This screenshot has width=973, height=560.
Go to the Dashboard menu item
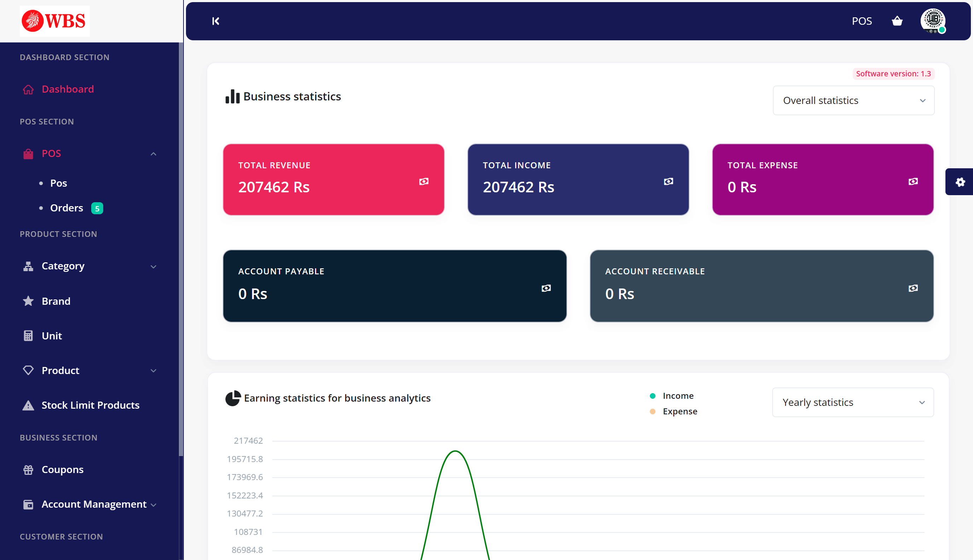coord(67,89)
